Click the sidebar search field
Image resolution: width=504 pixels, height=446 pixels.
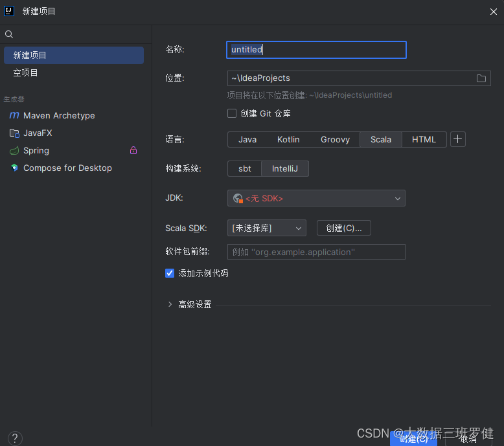tap(76, 34)
